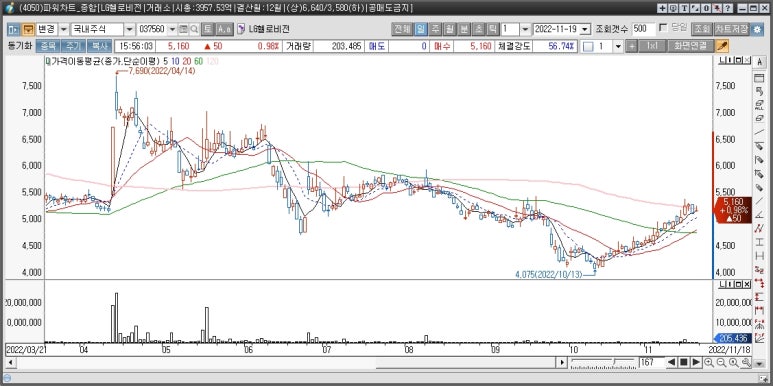The image size is (773, 386).
Task: Stop chart playback with square button
Action: click(x=684, y=363)
